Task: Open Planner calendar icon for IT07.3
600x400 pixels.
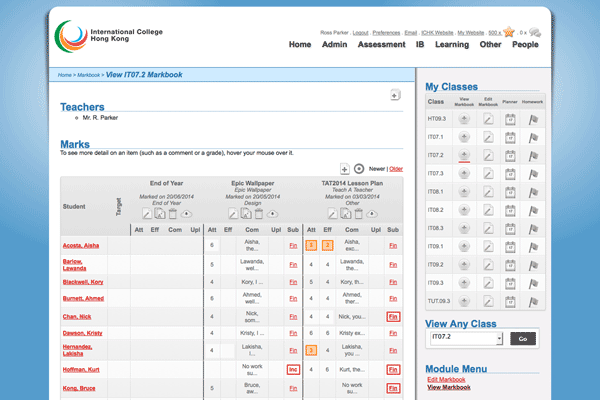Action: pyautogui.click(x=510, y=174)
